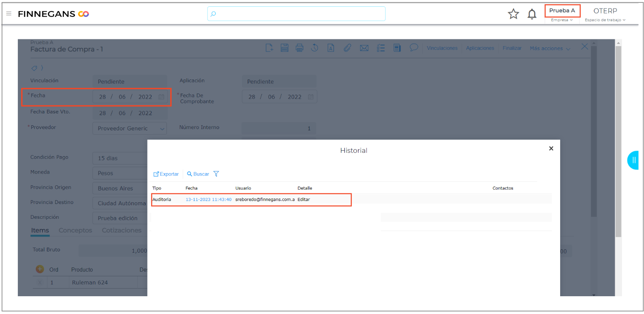644x314 pixels.
Task: Switch to the Conceptos tab
Action: coord(75,230)
